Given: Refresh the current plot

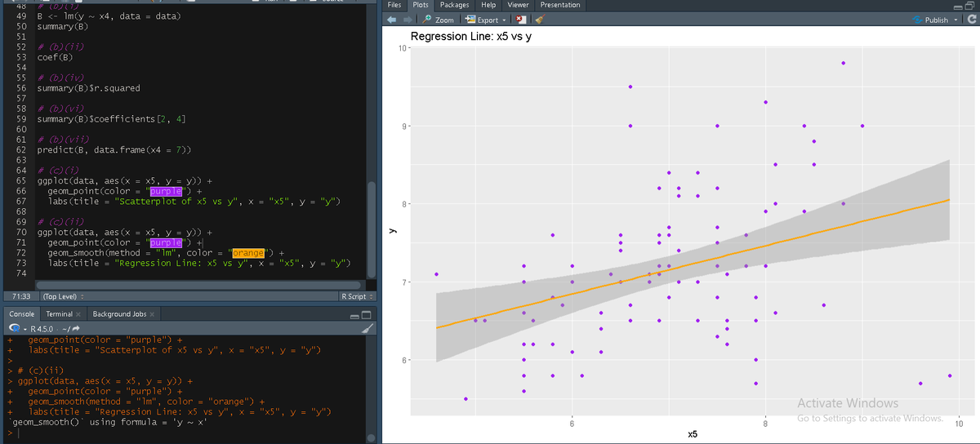Looking at the screenshot, I should click(x=970, y=20).
